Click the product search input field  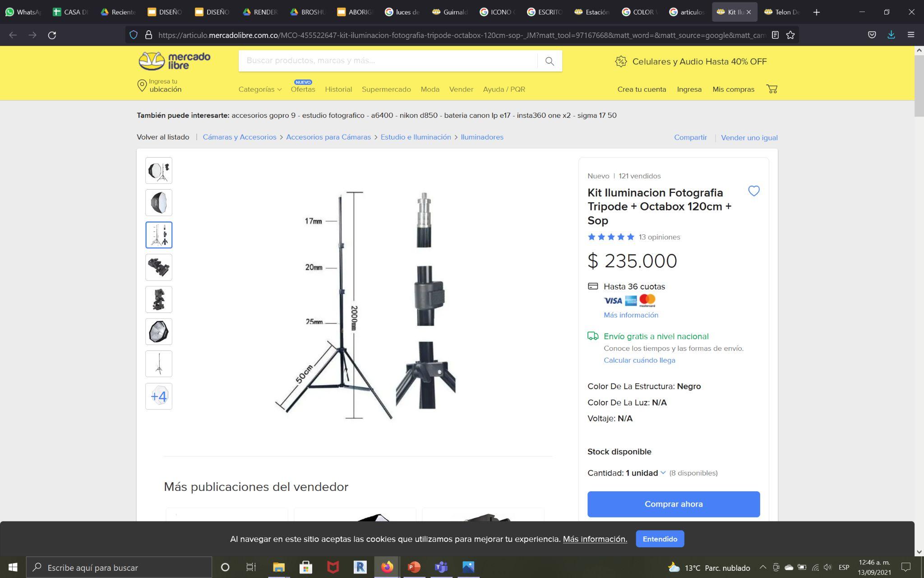(x=388, y=61)
